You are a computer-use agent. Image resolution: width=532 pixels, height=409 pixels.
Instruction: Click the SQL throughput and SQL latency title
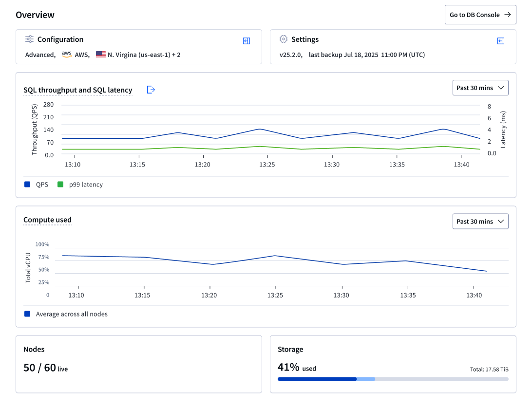click(x=77, y=90)
